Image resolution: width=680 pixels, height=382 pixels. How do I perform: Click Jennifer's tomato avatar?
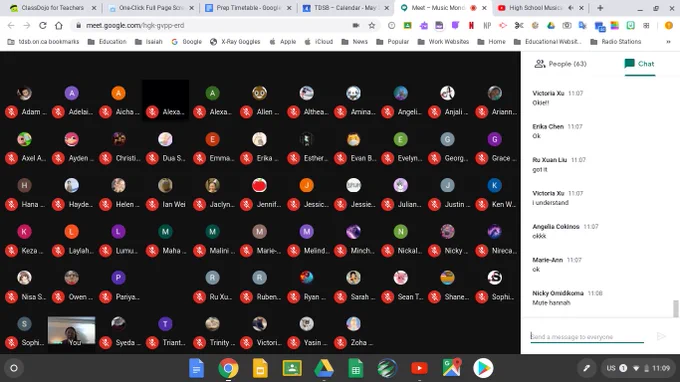[x=259, y=185]
